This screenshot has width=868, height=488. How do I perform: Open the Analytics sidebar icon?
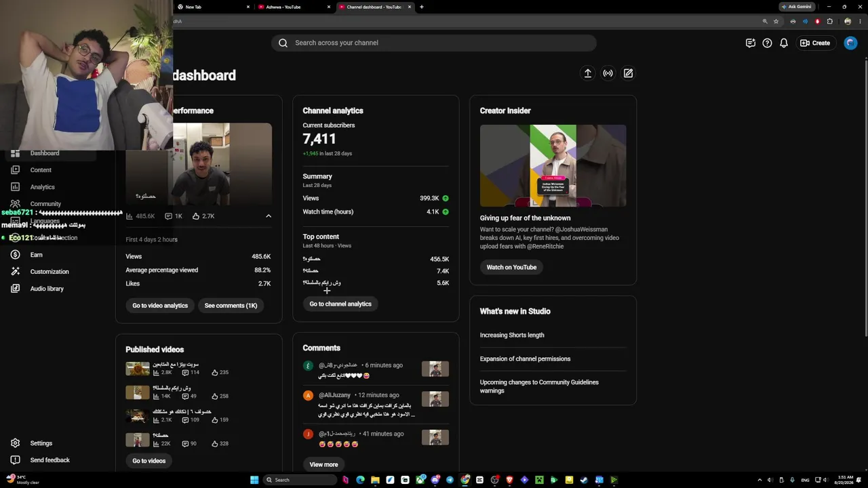click(15, 186)
